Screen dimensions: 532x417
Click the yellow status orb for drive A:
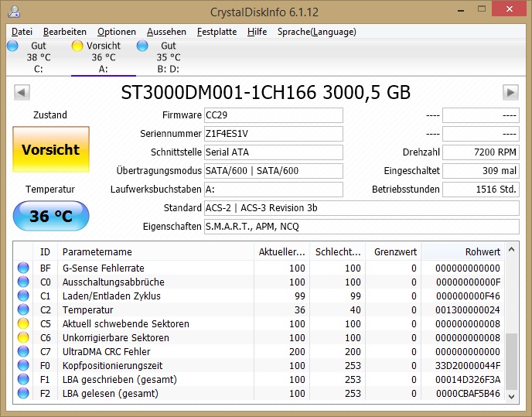tap(77, 46)
